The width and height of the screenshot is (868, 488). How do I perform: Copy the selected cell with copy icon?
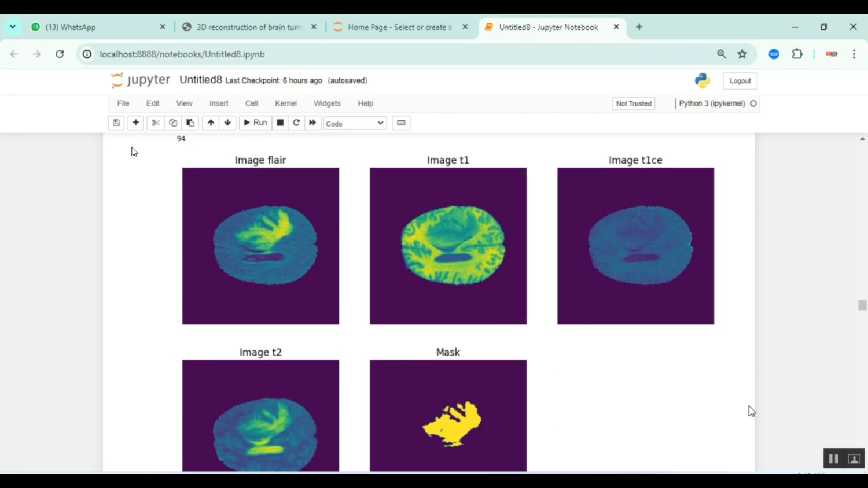coord(172,123)
